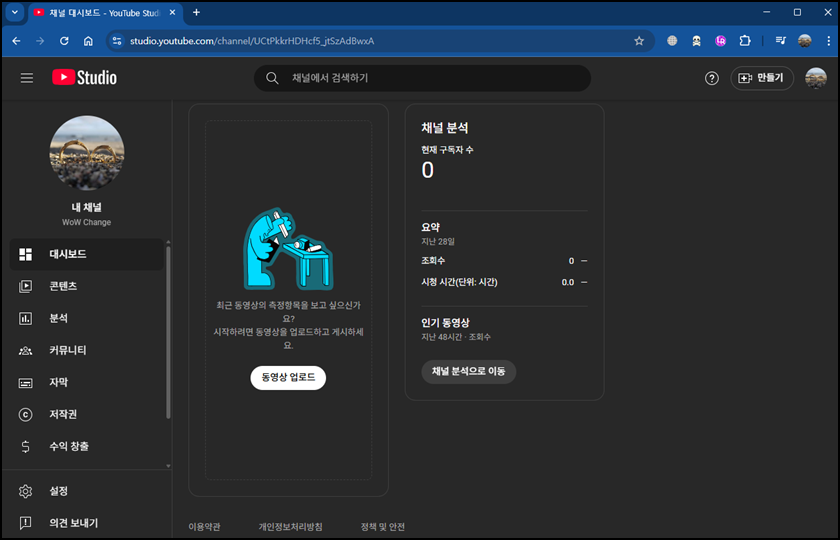840x540 pixels.
Task: Open the help question mark icon
Action: click(711, 79)
